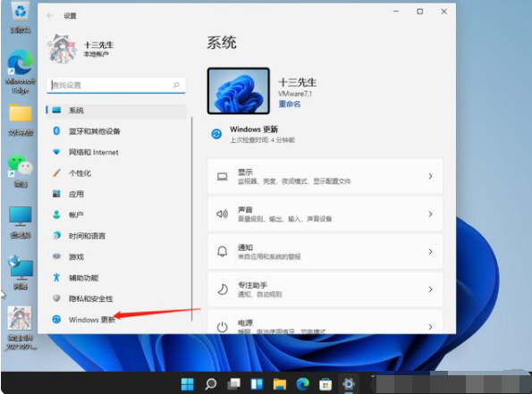Click the 查找设置 search input field

click(x=116, y=85)
